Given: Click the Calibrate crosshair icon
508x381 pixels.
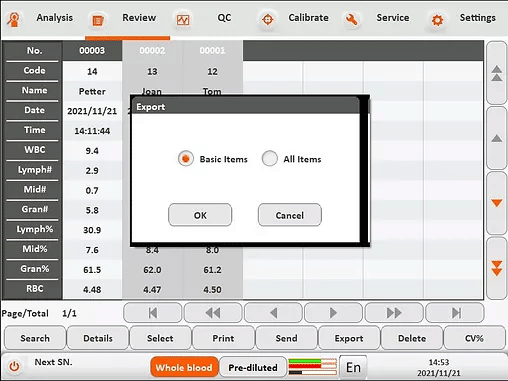Looking at the screenshot, I should click(x=267, y=20).
